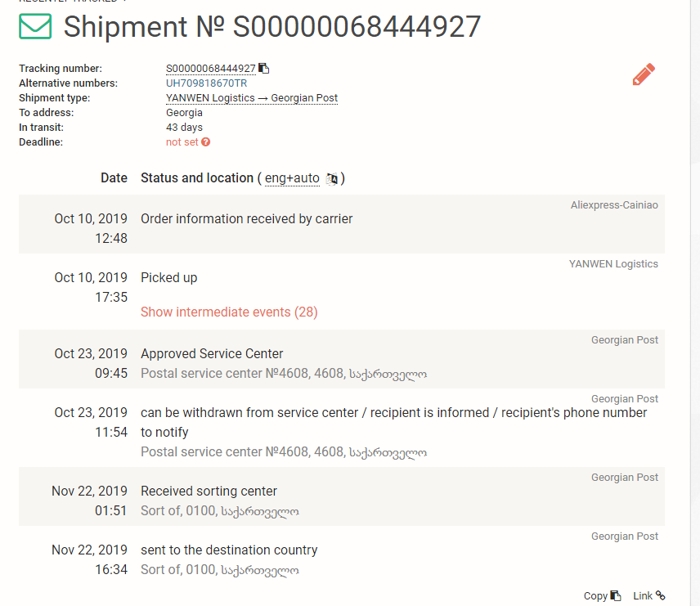Open the eng+auto language selector
This screenshot has width=700, height=606.
(x=292, y=178)
